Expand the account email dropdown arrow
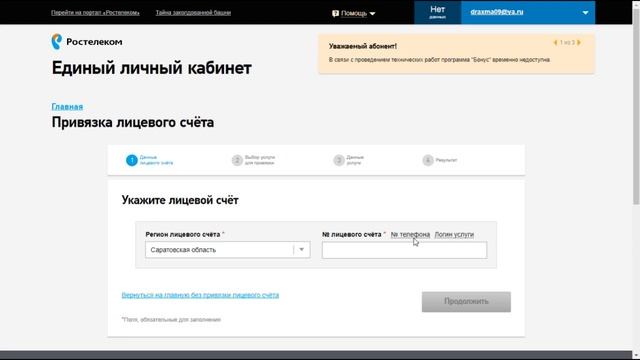 585,13
